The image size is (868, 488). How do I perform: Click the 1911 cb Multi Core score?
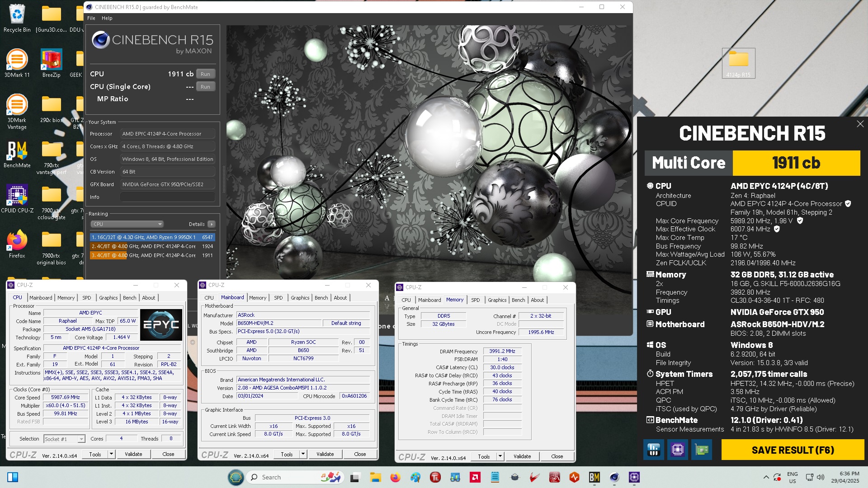pos(796,163)
